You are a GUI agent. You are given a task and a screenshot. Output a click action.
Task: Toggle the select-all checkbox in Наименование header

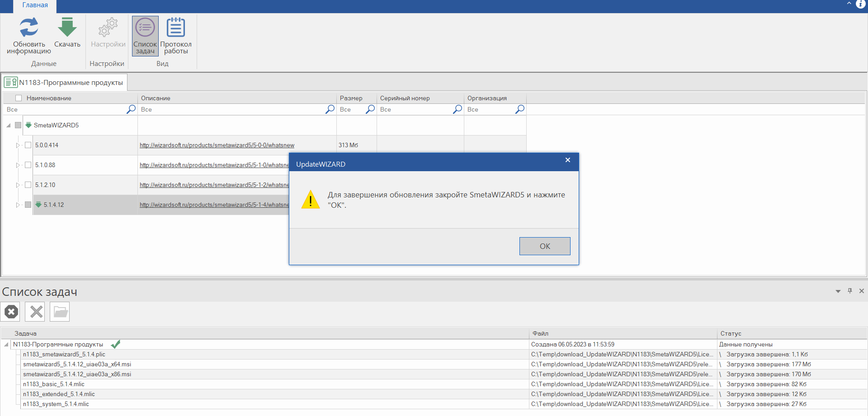(19, 98)
